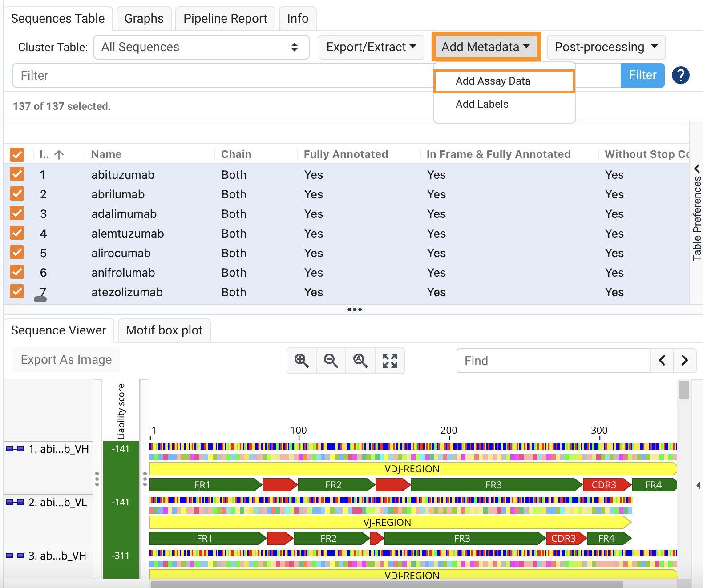The height and width of the screenshot is (588, 703).
Task: Click the -311 liability score cell
Action: [121, 556]
